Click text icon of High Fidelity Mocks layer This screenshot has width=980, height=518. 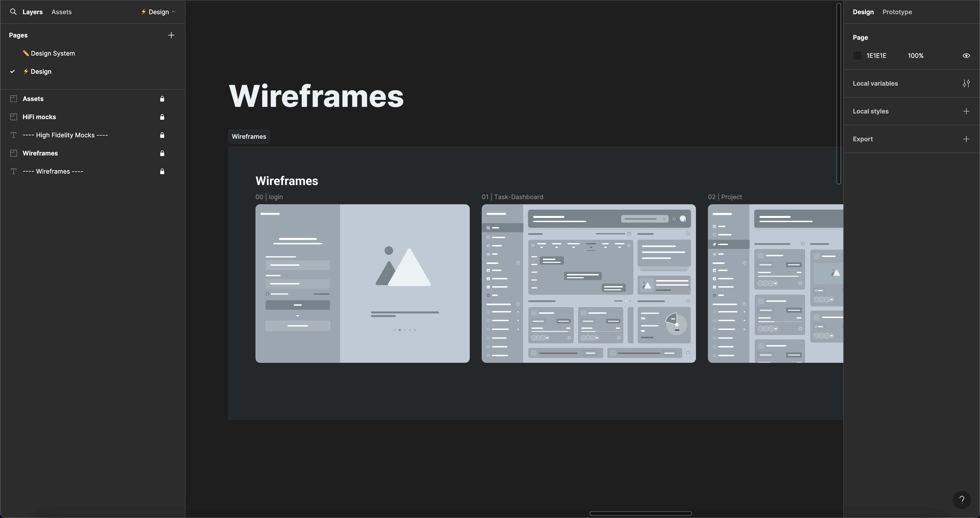[14, 135]
